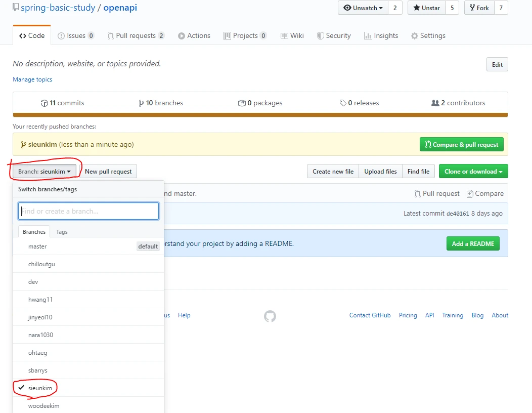Toggle the Branch: sieunkim dropdown
Image resolution: width=532 pixels, height=413 pixels.
click(x=45, y=172)
